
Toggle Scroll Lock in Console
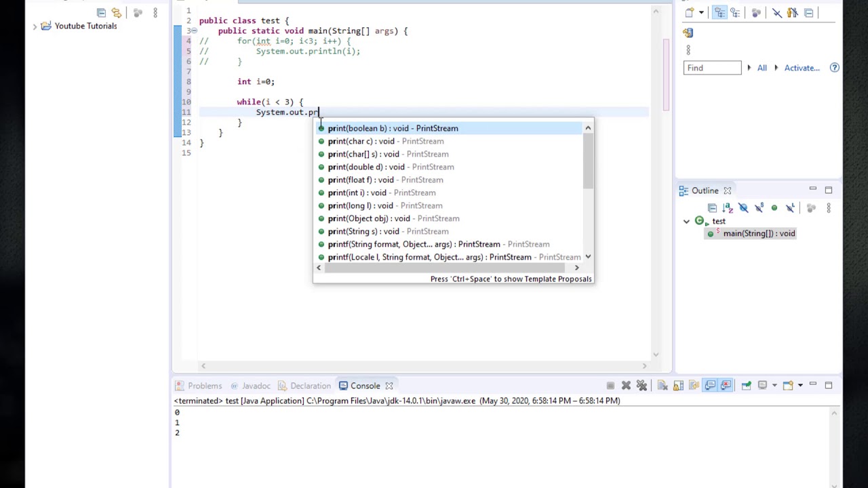click(x=678, y=386)
